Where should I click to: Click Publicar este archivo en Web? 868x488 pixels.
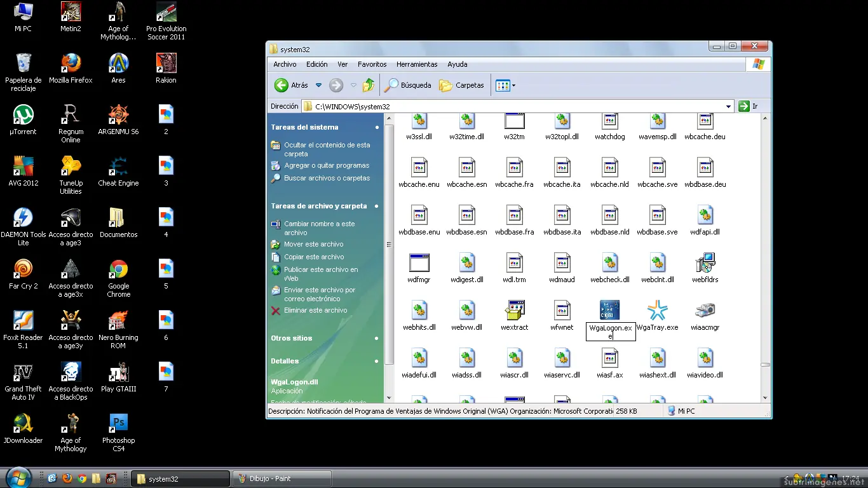click(320, 274)
